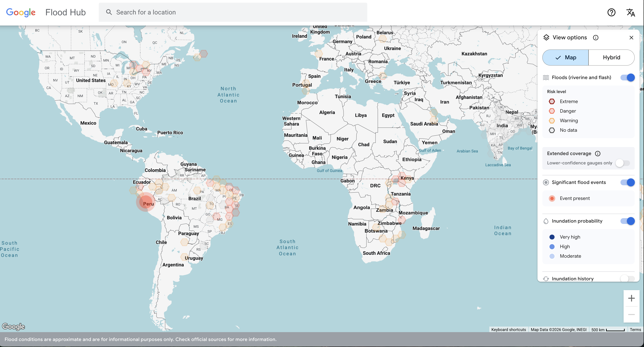
Task: Zoom in with the plus button
Action: coord(631,298)
